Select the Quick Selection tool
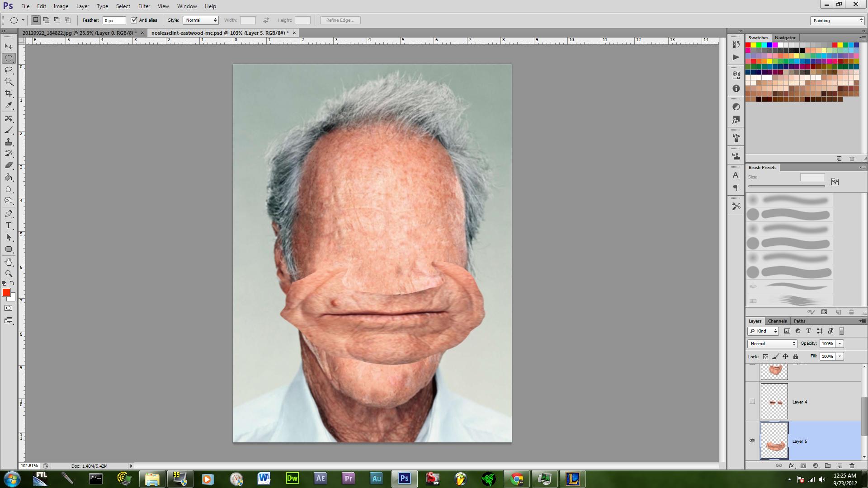868x488 pixels. point(9,82)
